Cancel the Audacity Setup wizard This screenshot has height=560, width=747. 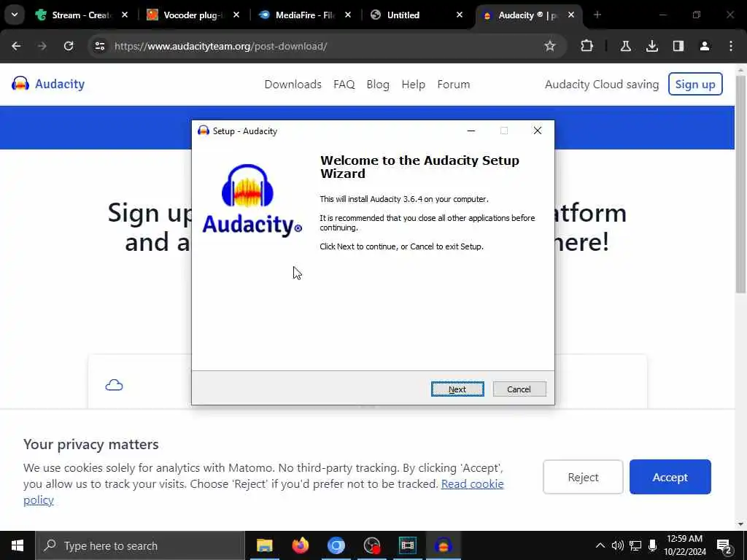[x=519, y=389]
